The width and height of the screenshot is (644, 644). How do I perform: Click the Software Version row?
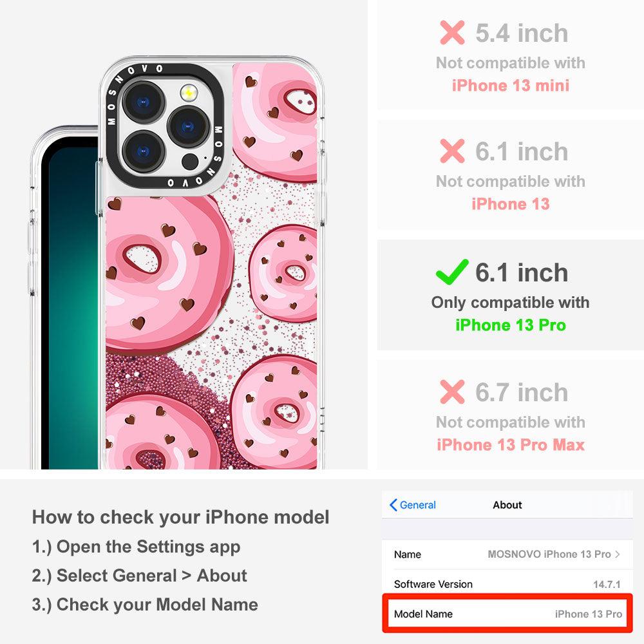[x=507, y=583]
